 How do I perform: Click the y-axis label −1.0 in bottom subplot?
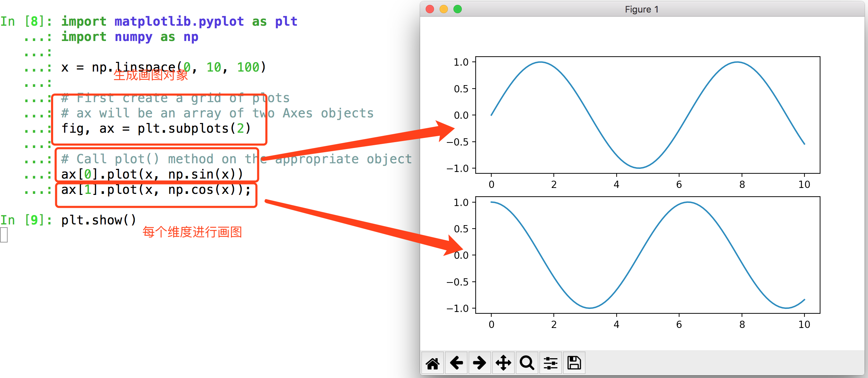click(458, 309)
